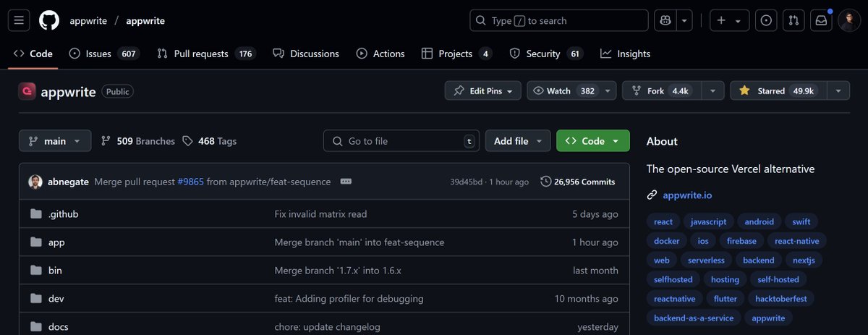Select the nextjs topic tag
Viewport: 868px width, 335px height.
(804, 260)
